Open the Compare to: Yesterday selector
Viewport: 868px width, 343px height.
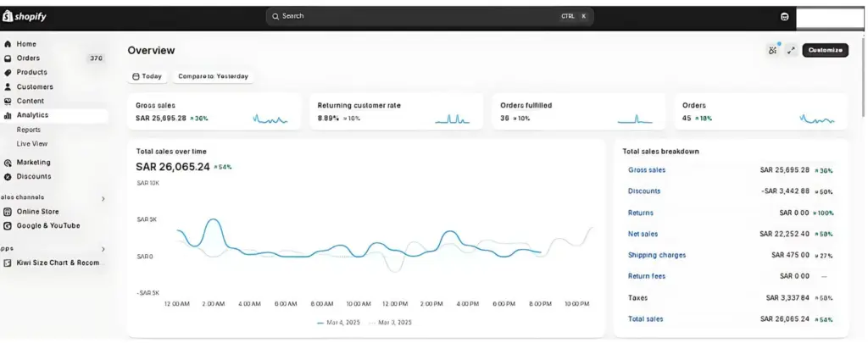213,76
